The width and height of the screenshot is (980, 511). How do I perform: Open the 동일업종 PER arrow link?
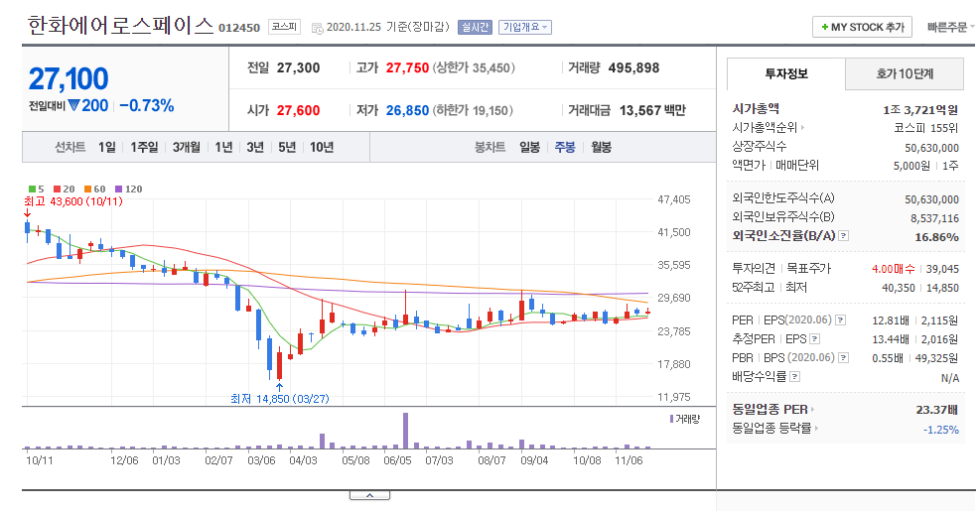[812, 410]
